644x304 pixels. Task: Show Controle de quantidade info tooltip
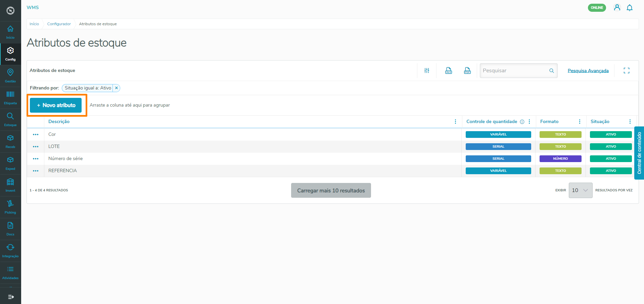pyautogui.click(x=522, y=122)
